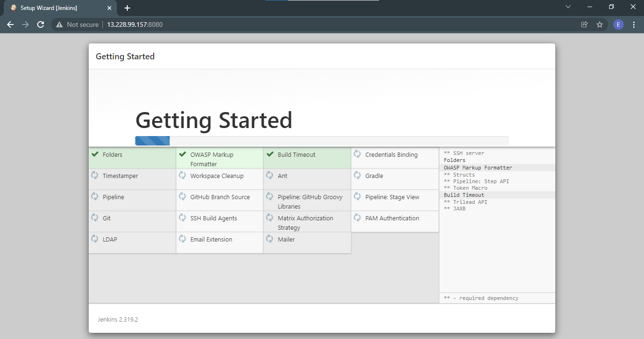Click the spinner icon next to Timestamper
Image resolution: width=644 pixels, height=339 pixels.
[x=95, y=175]
